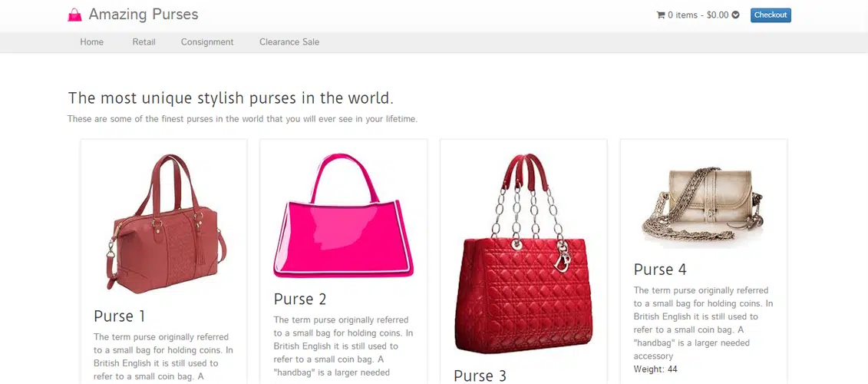
Task: Select the pink Purse 2 image
Action: (343, 215)
